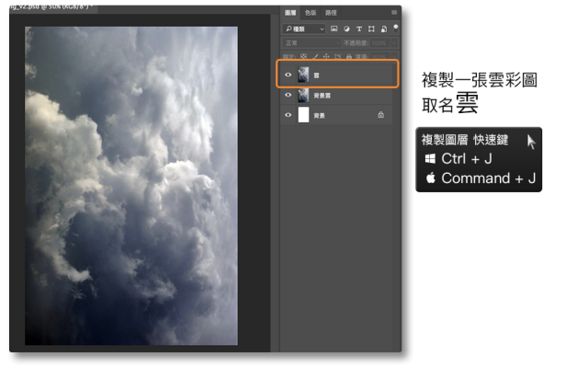The width and height of the screenshot is (588, 368).
Task: Click the lock transparent pixels icon
Action: [x=304, y=55]
